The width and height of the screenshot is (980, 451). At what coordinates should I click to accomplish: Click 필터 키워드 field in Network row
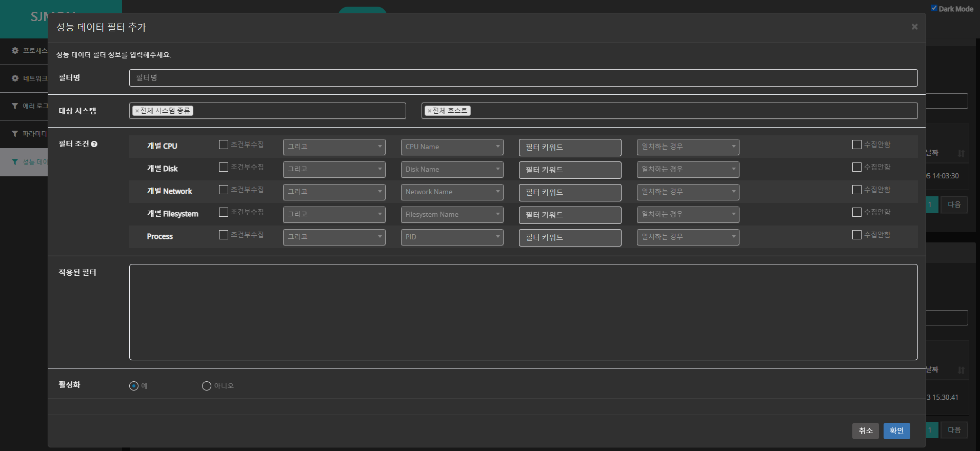570,192
